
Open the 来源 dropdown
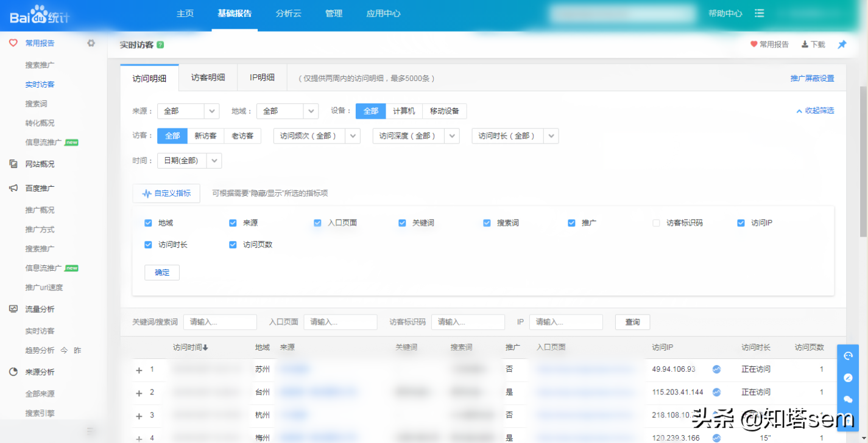188,111
